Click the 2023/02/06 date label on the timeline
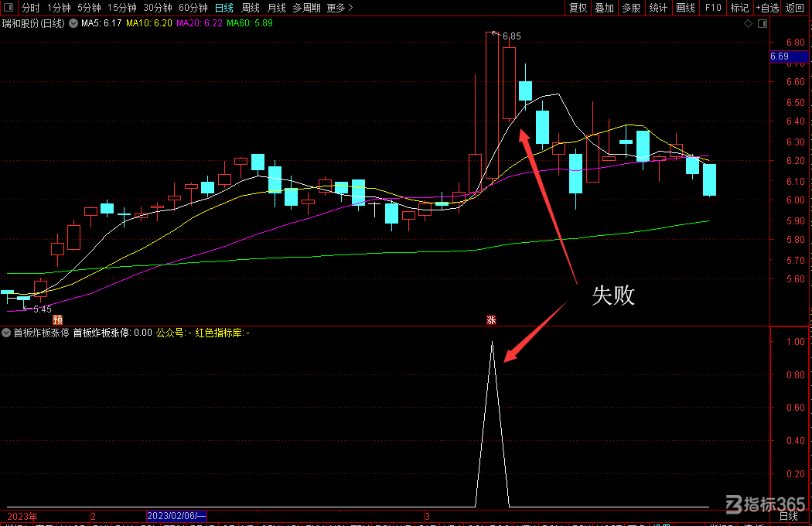Screen dimensions: 812x526 pyautogui.click(x=176, y=516)
